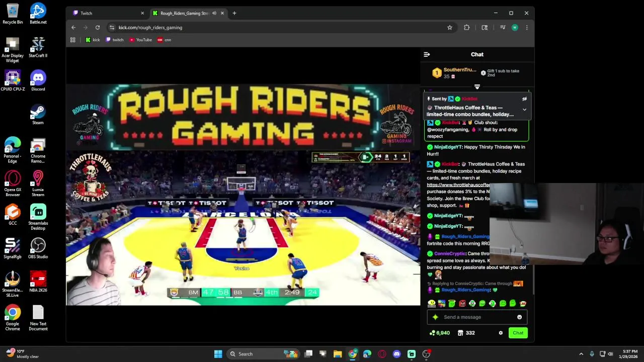644x362 pixels.
Task: Open OBS Studio desktop shortcut
Action: (38, 249)
